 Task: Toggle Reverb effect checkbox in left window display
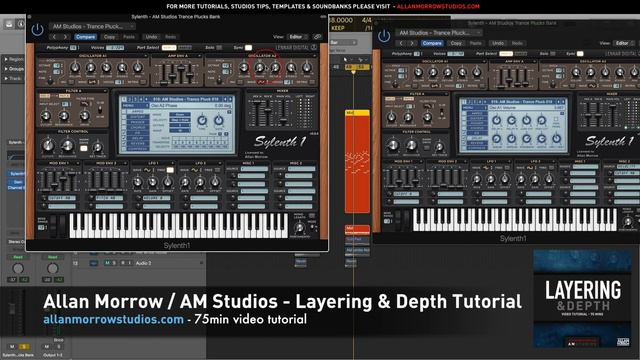click(124, 143)
